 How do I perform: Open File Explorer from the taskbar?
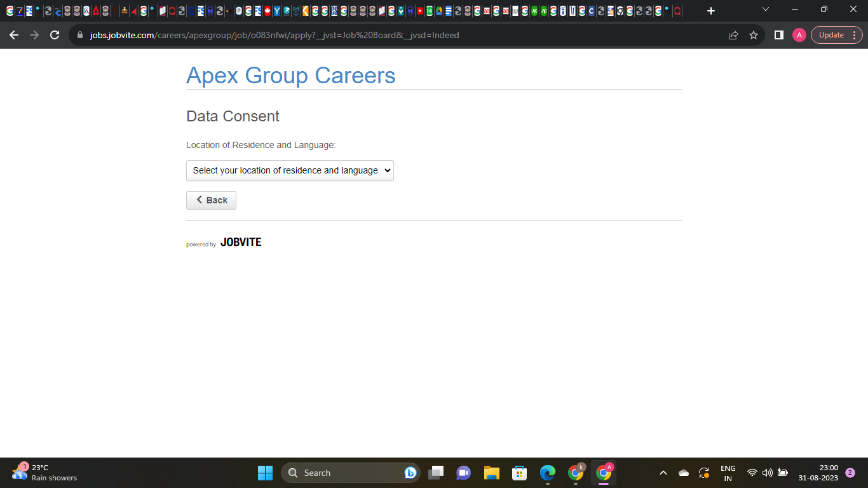point(491,473)
